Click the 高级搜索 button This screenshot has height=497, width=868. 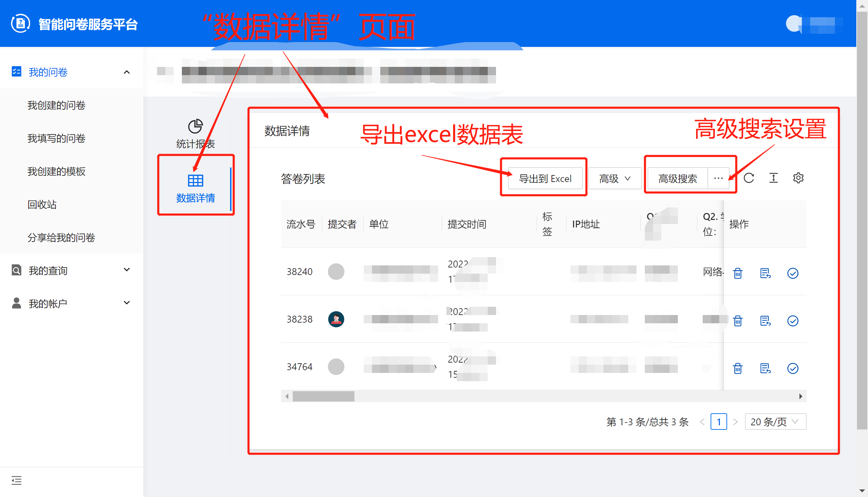(x=678, y=179)
